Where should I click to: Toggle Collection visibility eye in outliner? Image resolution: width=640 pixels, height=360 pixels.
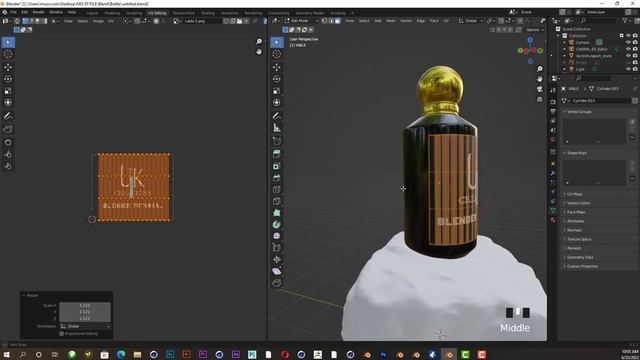tap(628, 36)
